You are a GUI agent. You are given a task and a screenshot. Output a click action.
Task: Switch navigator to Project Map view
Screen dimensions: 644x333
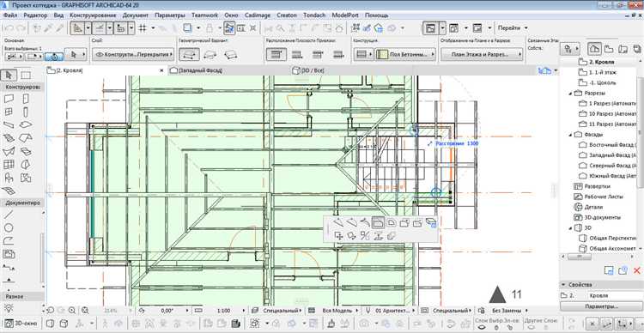click(594, 49)
